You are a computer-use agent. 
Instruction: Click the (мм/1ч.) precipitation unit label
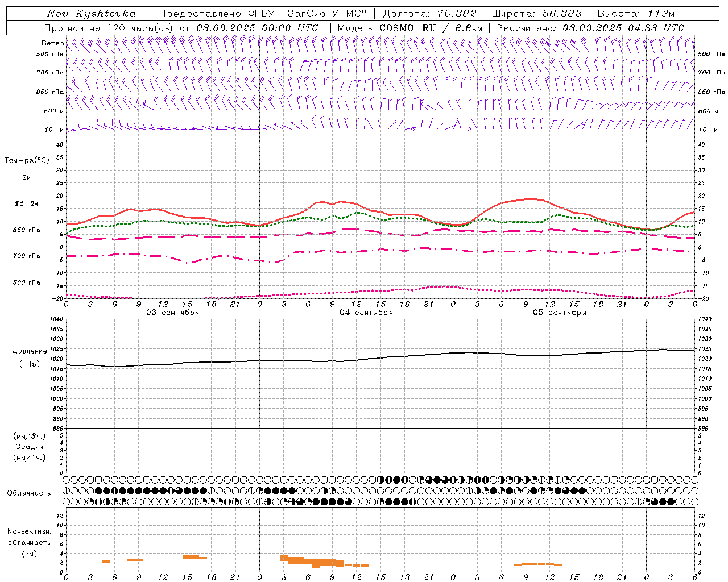[30, 458]
